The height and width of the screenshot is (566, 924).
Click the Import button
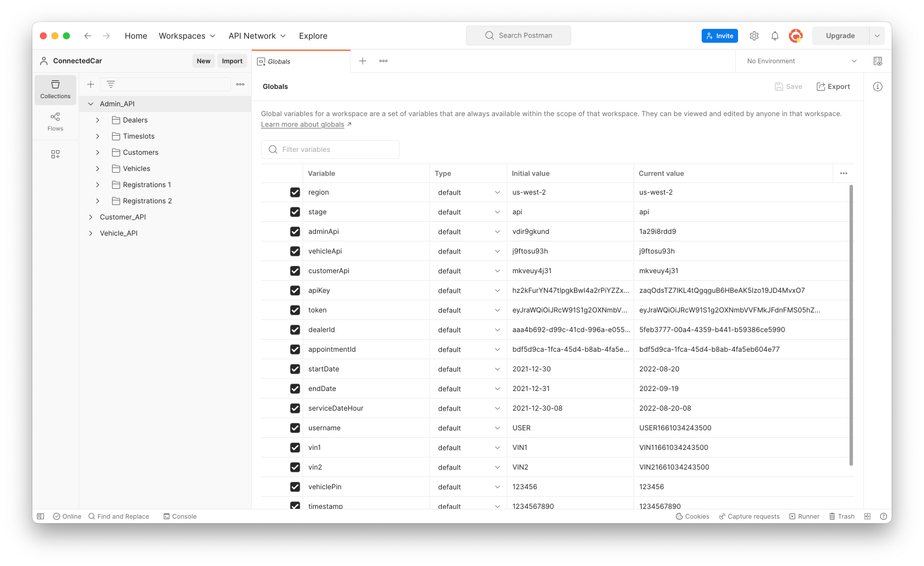coord(232,61)
